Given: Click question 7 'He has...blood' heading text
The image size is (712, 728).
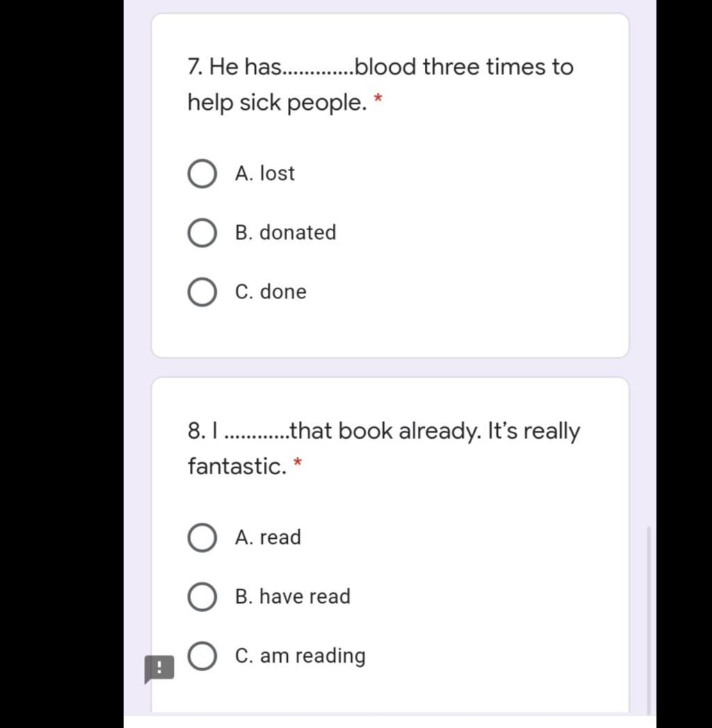Looking at the screenshot, I should tap(380, 67).
